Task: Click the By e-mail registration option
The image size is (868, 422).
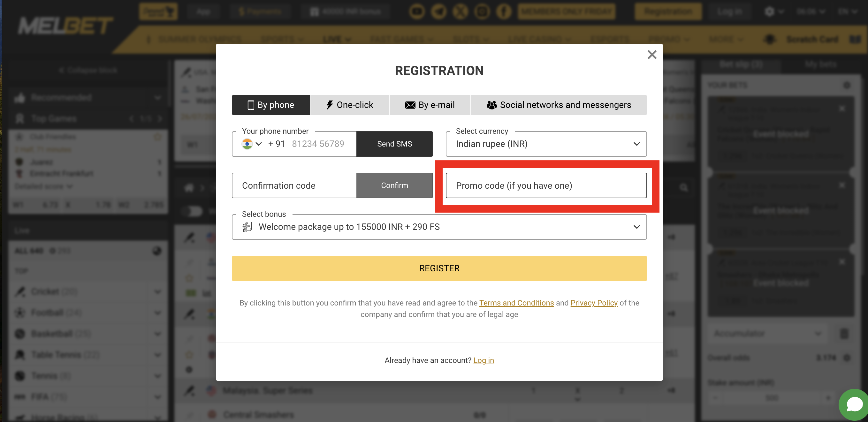Action: (431, 104)
